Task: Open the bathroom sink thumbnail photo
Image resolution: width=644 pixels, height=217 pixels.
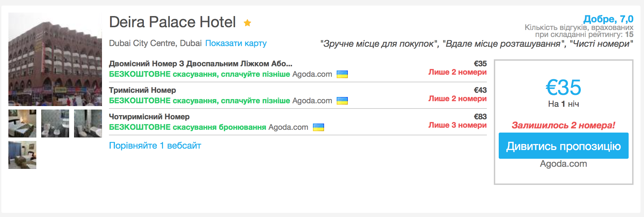Action: click(55, 124)
